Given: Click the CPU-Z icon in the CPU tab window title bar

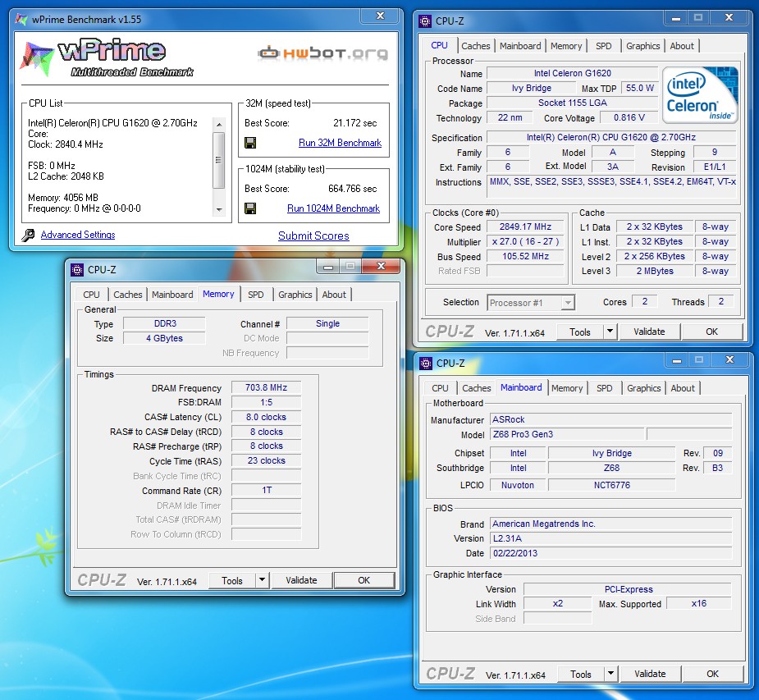Looking at the screenshot, I should [425, 21].
